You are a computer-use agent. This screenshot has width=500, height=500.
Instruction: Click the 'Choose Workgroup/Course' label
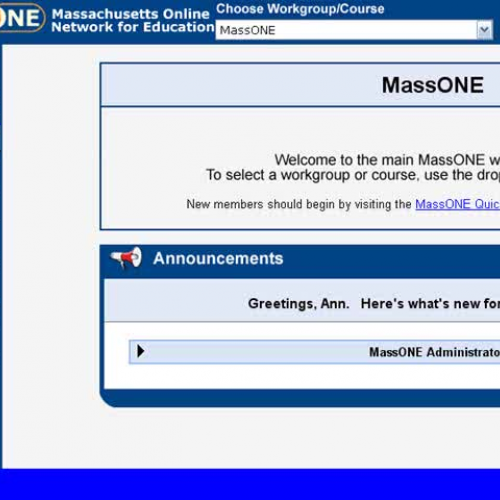300,9
